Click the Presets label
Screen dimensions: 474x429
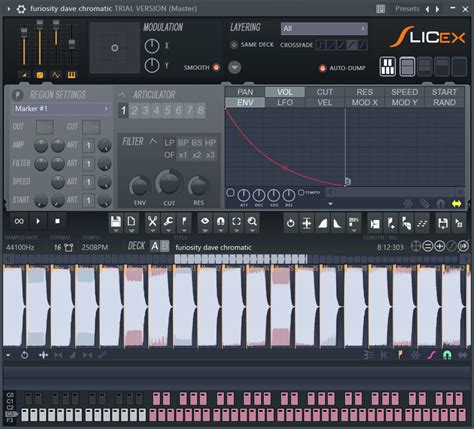coord(407,9)
